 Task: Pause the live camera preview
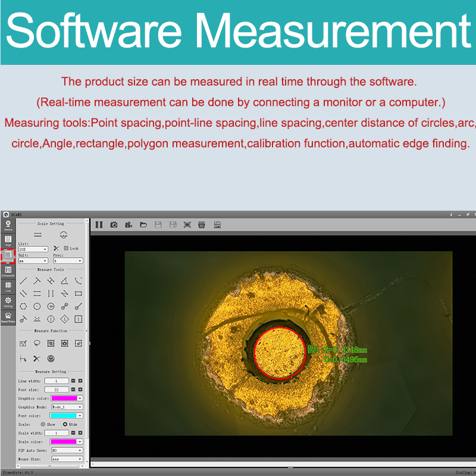tap(99, 225)
